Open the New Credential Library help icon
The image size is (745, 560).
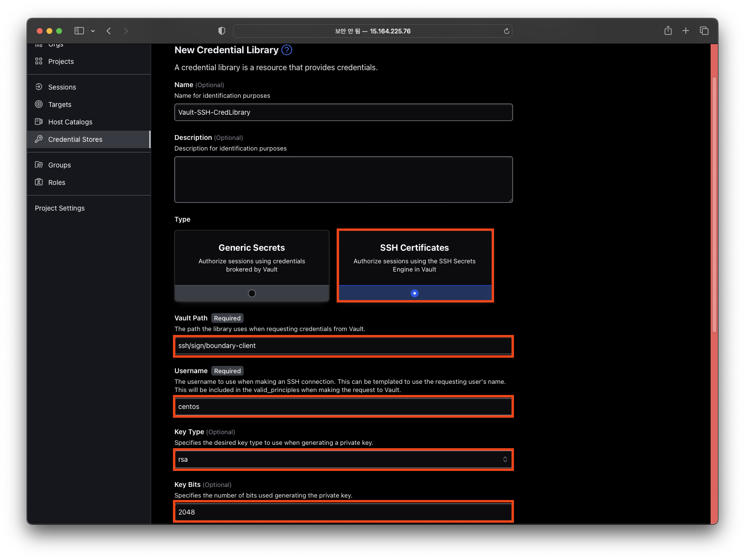pos(287,50)
